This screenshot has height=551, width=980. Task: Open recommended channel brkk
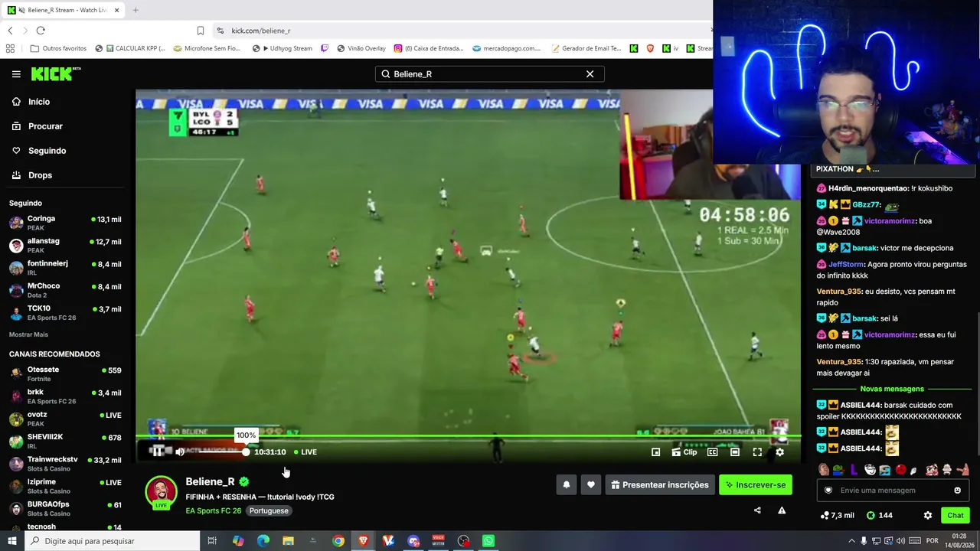(65, 396)
